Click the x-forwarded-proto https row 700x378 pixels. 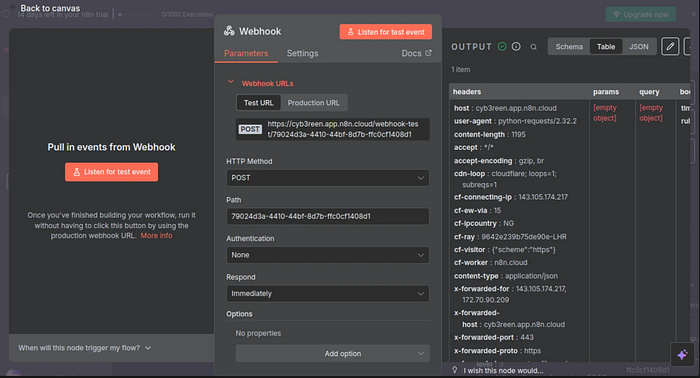tap(497, 351)
